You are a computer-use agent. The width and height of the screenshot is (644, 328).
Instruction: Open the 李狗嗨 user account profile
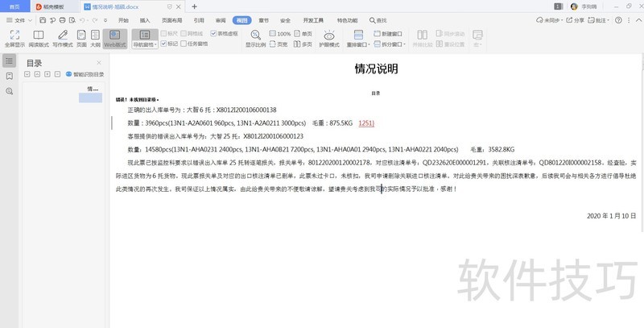(584, 6)
